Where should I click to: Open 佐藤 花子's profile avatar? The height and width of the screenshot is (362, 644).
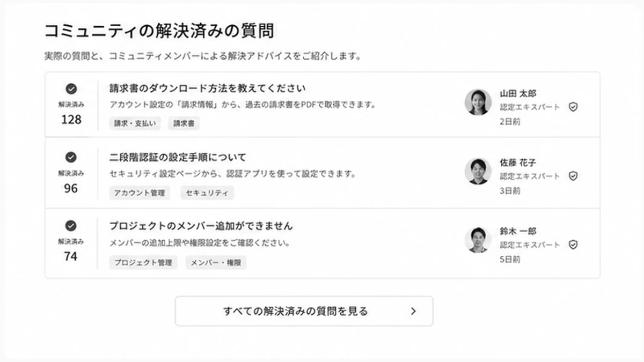[x=478, y=171]
